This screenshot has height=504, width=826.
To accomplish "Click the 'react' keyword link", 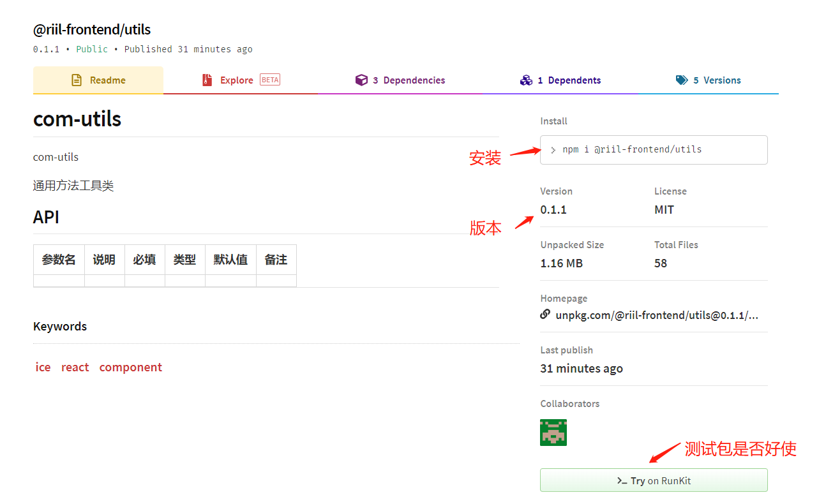I will (75, 367).
